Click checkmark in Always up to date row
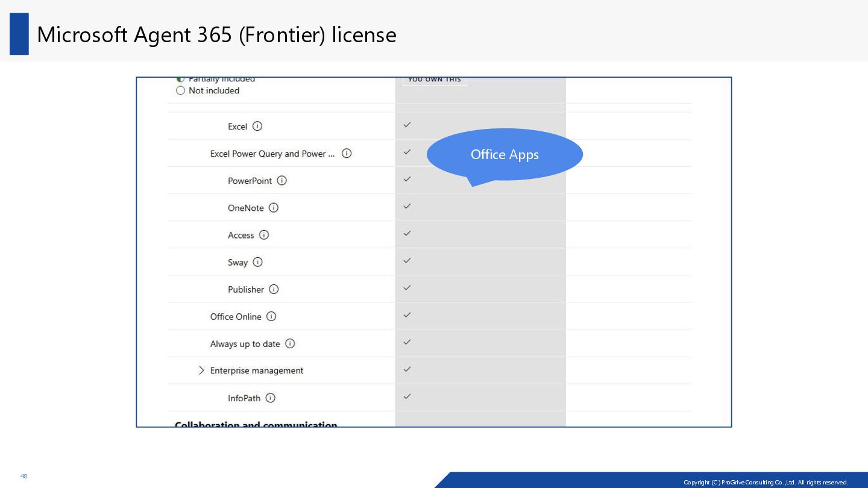The width and height of the screenshot is (868, 488). [x=407, y=342]
